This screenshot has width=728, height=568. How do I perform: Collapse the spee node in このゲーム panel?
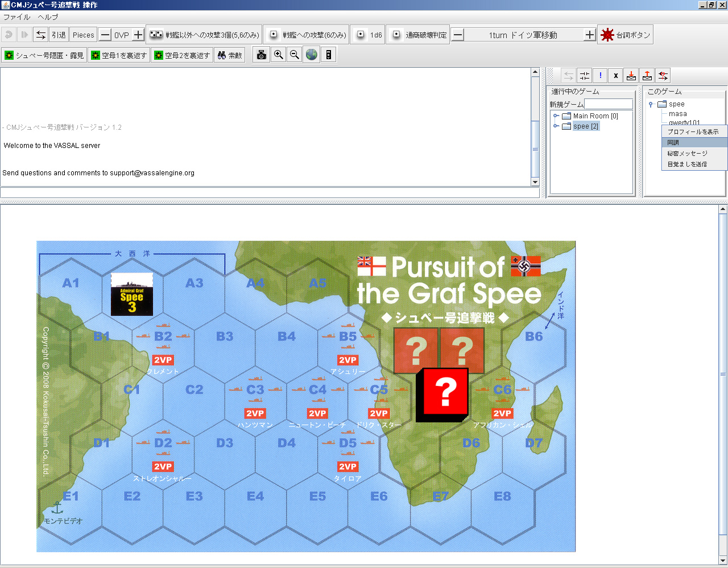click(x=651, y=104)
